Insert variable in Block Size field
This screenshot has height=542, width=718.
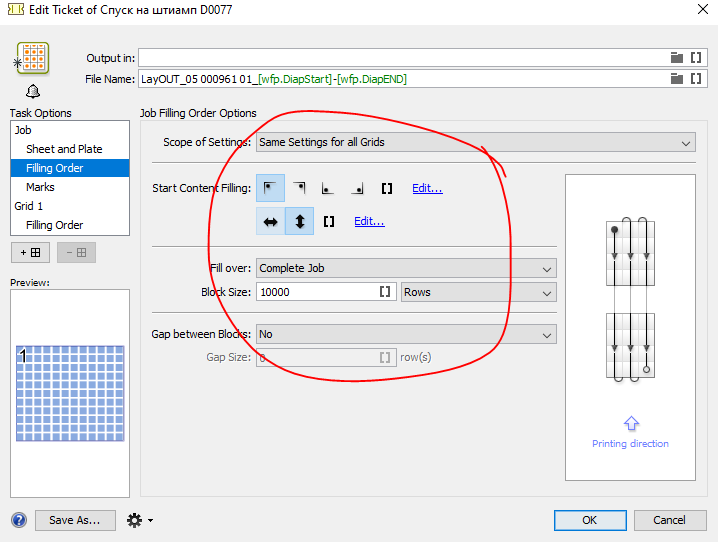385,292
